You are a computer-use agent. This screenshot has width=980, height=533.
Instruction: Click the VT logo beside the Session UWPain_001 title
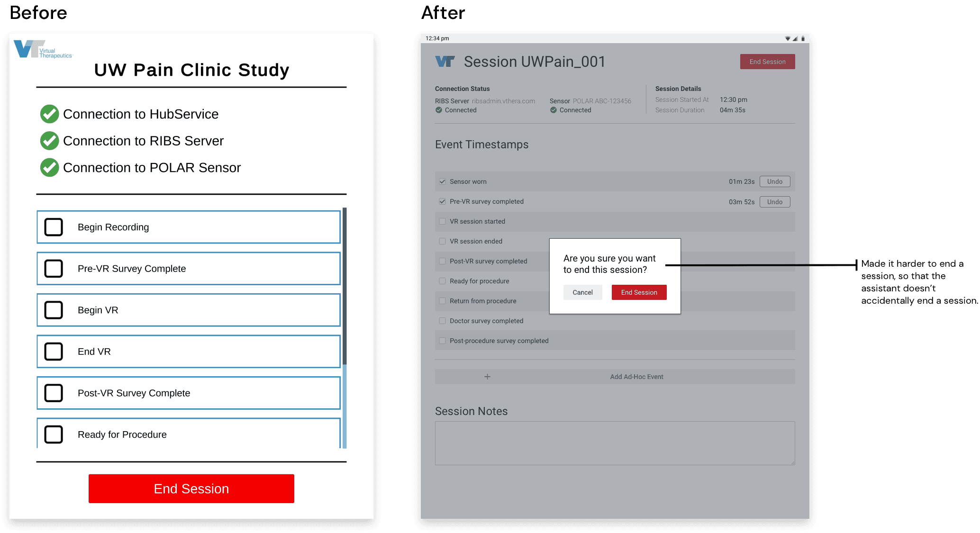(445, 62)
